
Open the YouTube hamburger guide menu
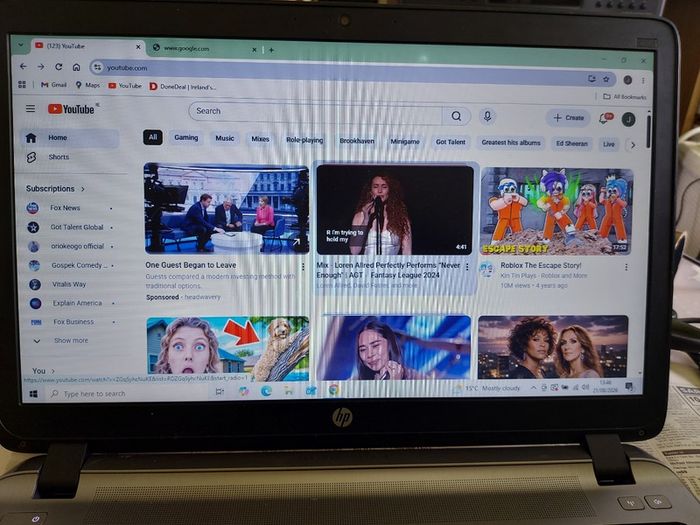pos(30,108)
